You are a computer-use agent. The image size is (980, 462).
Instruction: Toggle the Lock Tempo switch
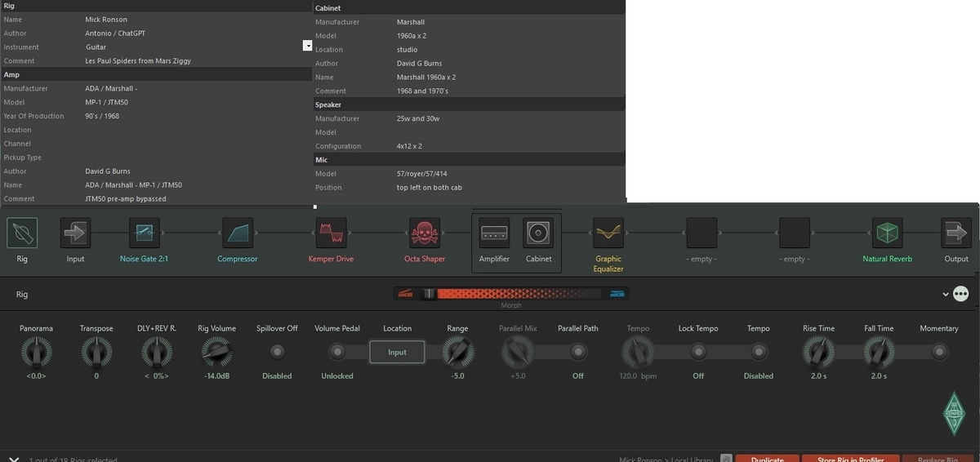[x=698, y=352]
